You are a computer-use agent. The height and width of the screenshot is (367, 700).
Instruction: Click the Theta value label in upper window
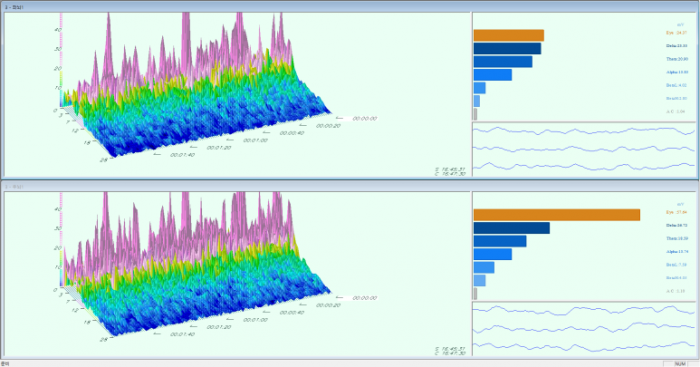pyautogui.click(x=677, y=59)
